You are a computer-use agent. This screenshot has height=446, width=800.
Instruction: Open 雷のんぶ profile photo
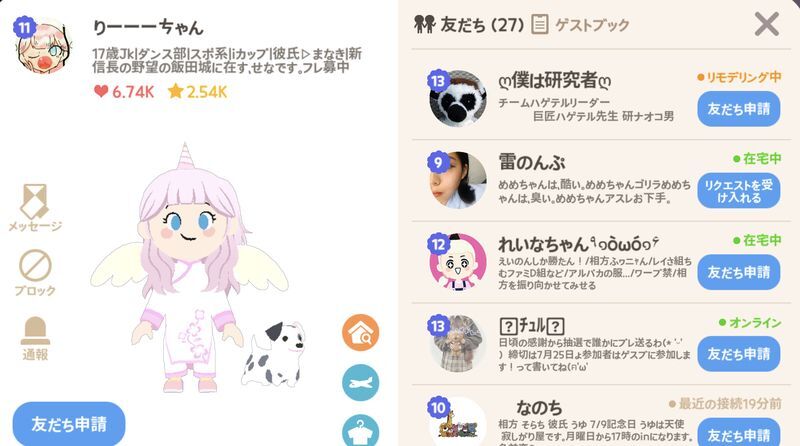point(458,180)
